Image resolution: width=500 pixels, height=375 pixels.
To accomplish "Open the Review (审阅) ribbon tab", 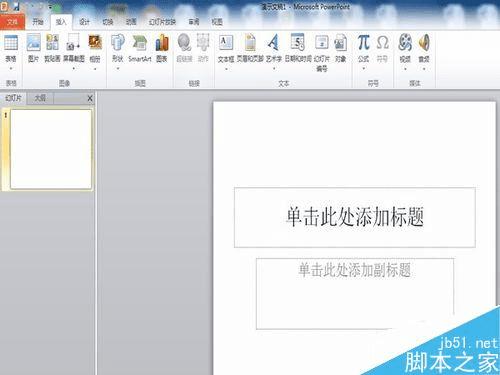I will tap(194, 22).
